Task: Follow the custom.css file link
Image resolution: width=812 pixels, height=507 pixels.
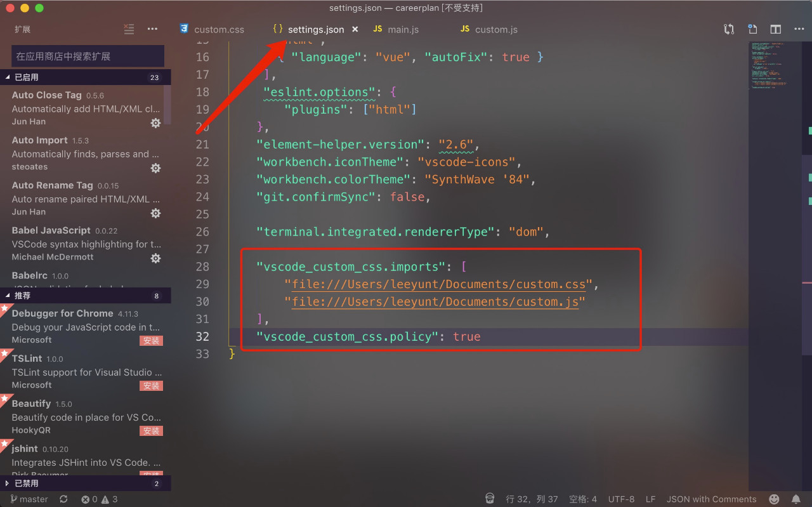Action: (x=438, y=284)
